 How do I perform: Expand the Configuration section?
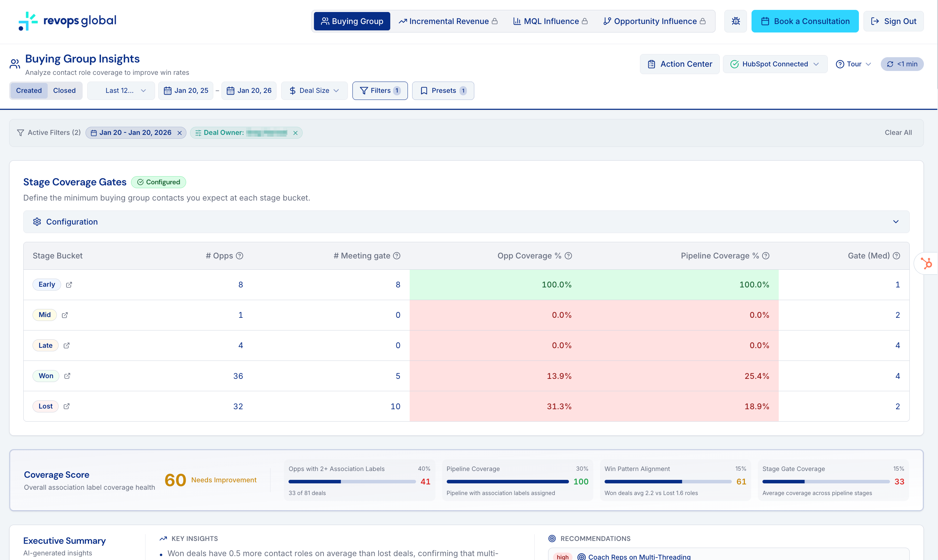click(466, 222)
